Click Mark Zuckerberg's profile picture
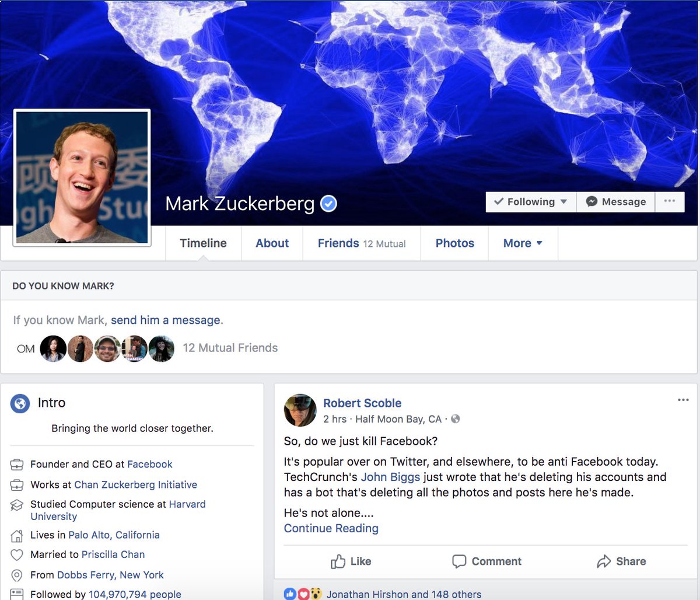Image resolution: width=700 pixels, height=600 pixels. pyautogui.click(x=82, y=177)
